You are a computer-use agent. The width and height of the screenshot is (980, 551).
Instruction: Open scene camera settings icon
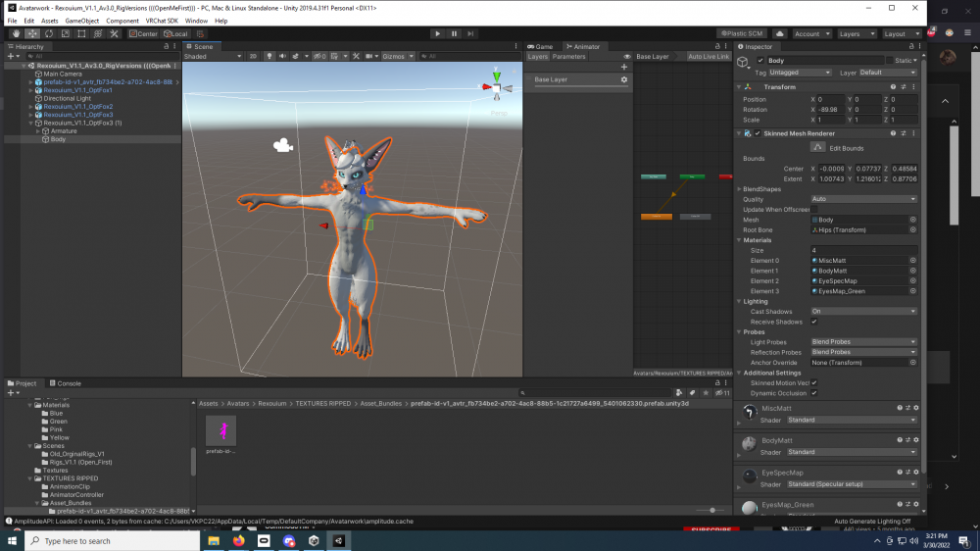(370, 56)
